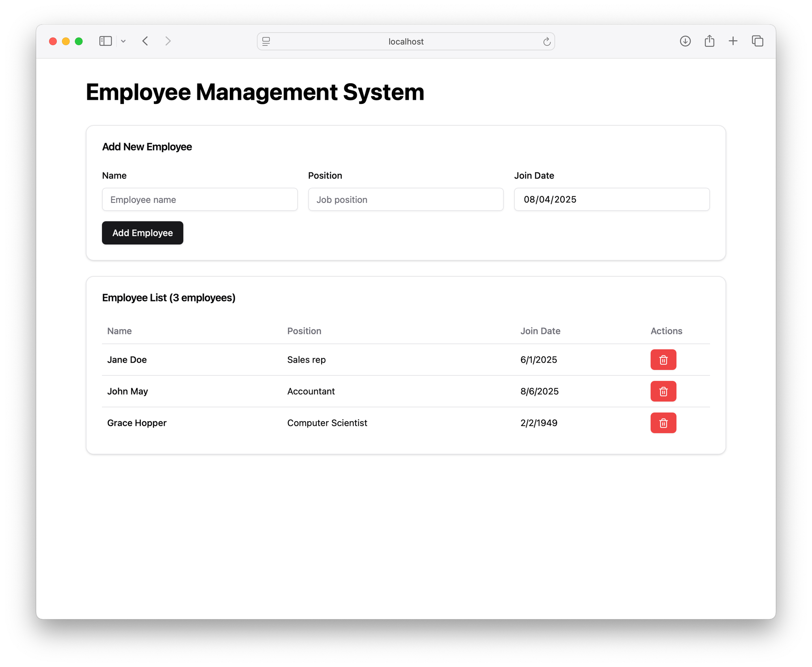
Task: Click trash icon for John May
Action: point(663,391)
